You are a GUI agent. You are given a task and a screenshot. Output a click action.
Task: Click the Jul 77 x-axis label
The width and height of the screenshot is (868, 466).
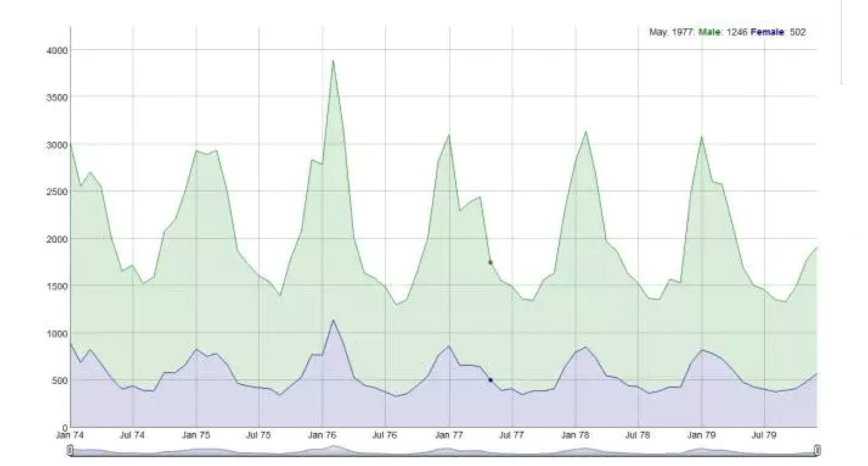[512, 436]
